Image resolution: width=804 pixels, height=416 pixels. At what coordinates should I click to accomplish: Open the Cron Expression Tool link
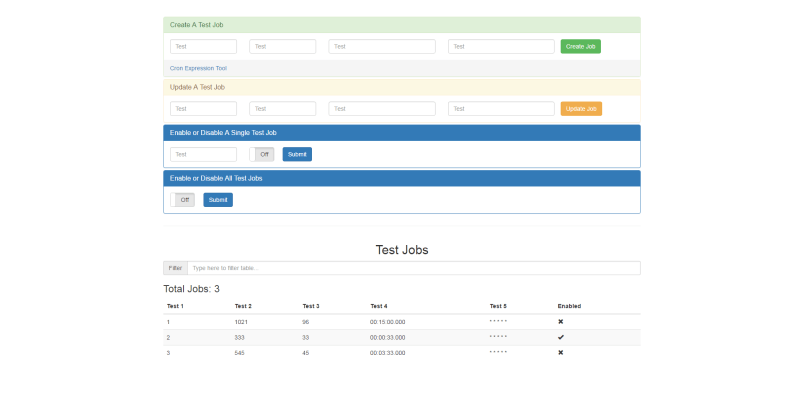click(198, 68)
